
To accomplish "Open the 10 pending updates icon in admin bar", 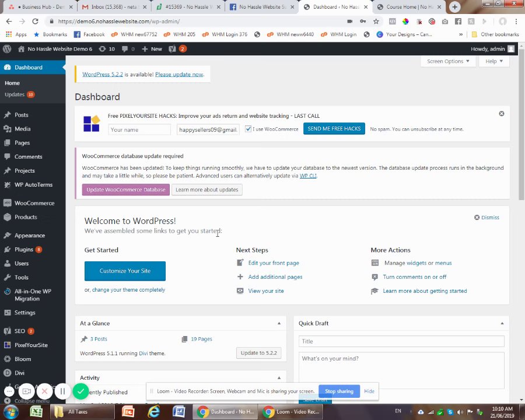I will click(107, 49).
